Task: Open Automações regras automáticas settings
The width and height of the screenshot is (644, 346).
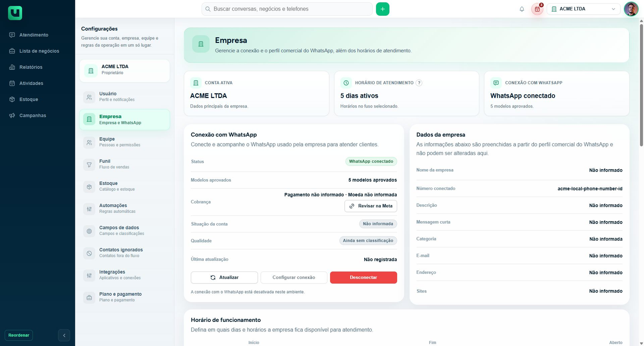Action: [x=124, y=208]
